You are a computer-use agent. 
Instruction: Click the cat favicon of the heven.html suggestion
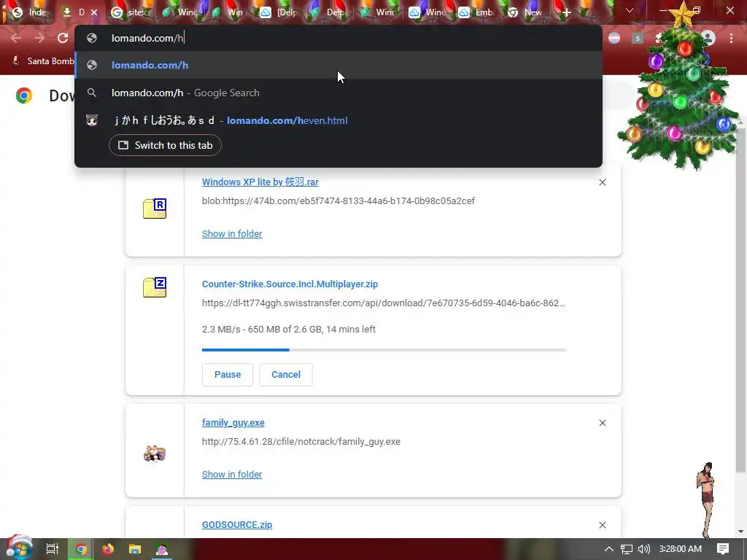[92, 120]
